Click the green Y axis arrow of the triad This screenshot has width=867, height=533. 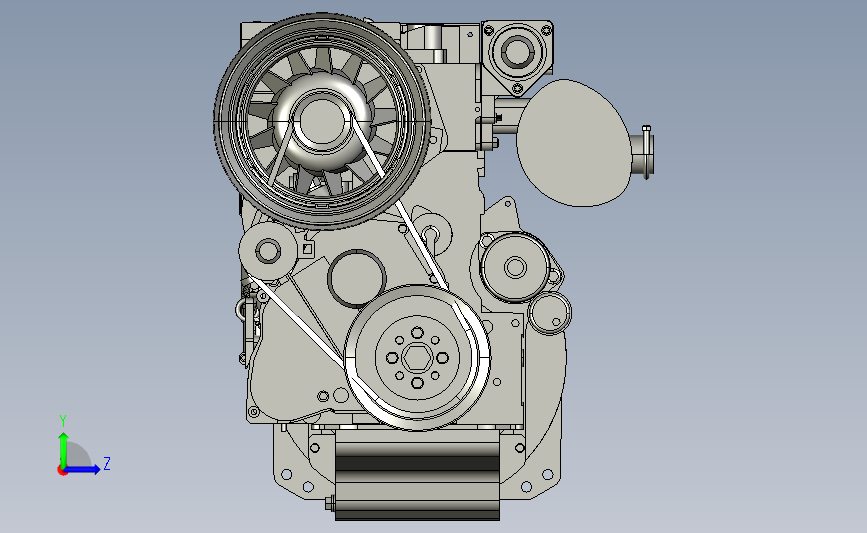click(x=64, y=449)
